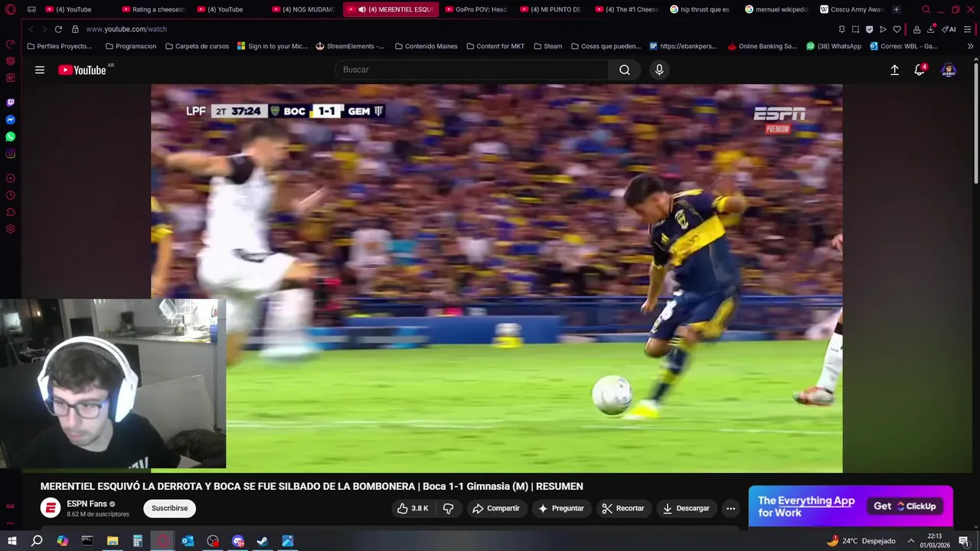
Task: Click Recortar to clip the video
Action: [x=623, y=508]
